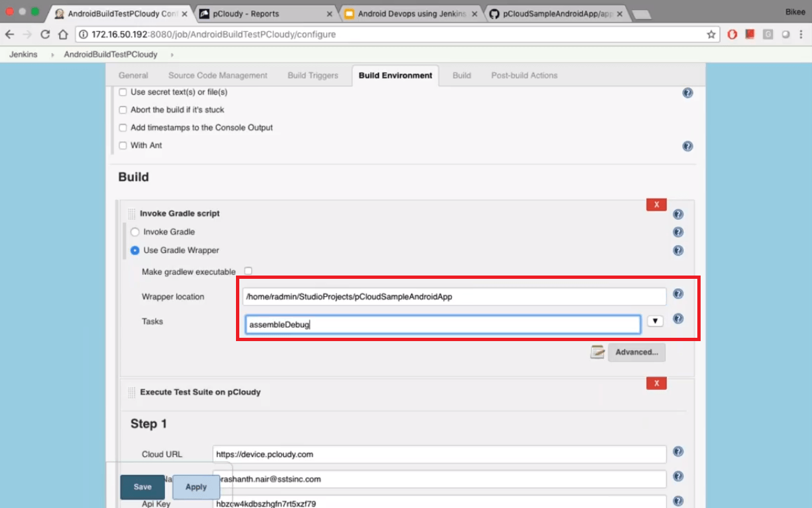This screenshot has width=812, height=508.
Task: Open help for Cloud URL field
Action: (x=678, y=452)
